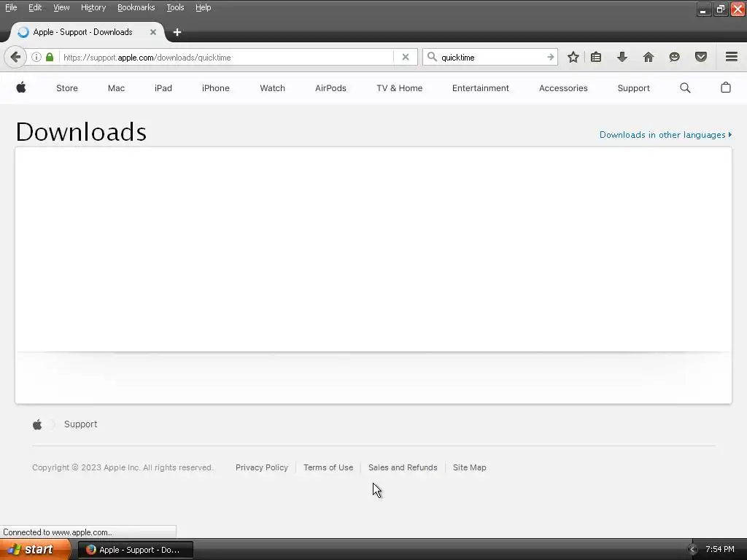The height and width of the screenshot is (560, 747).
Task: Open Entertainment navigation link
Action: pos(481,88)
